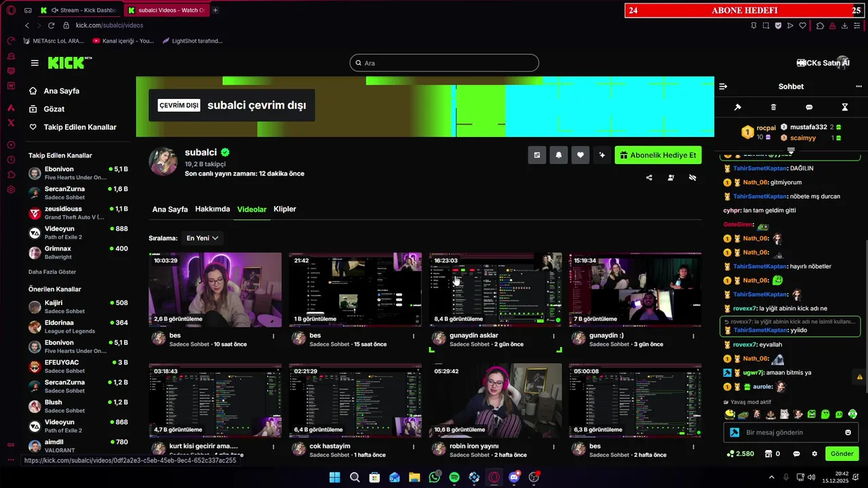This screenshot has height=488, width=868.
Task: Open Gözat in sidebar
Action: tap(47, 109)
